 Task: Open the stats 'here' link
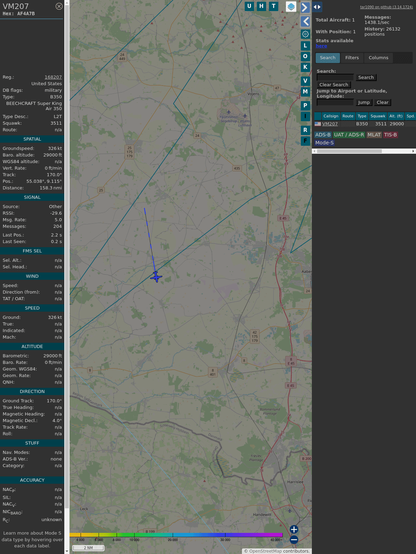pyautogui.click(x=321, y=46)
